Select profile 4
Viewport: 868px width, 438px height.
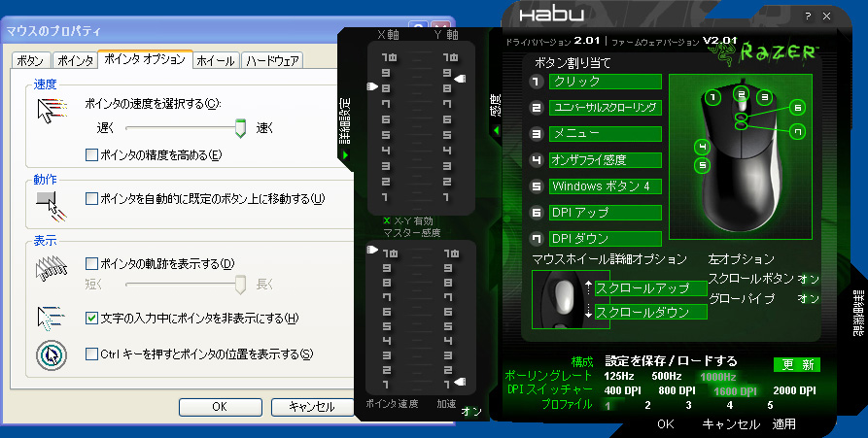730,405
